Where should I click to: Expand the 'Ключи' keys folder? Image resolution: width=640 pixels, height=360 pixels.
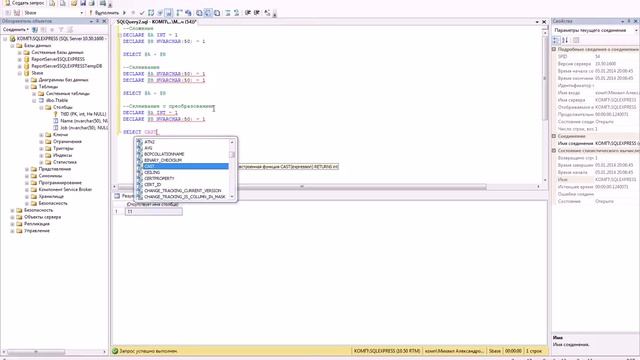click(41, 135)
